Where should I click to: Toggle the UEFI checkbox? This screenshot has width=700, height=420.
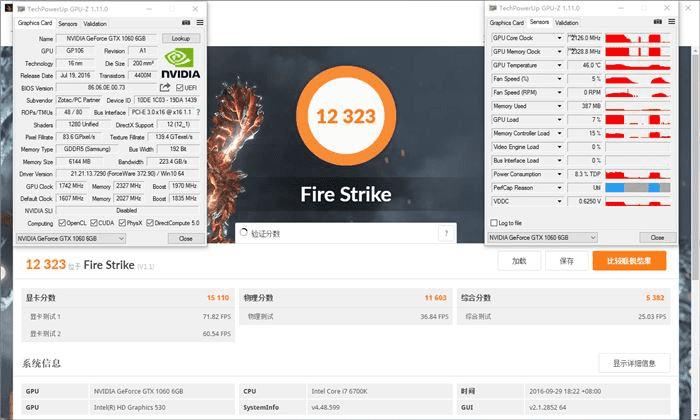click(179, 87)
